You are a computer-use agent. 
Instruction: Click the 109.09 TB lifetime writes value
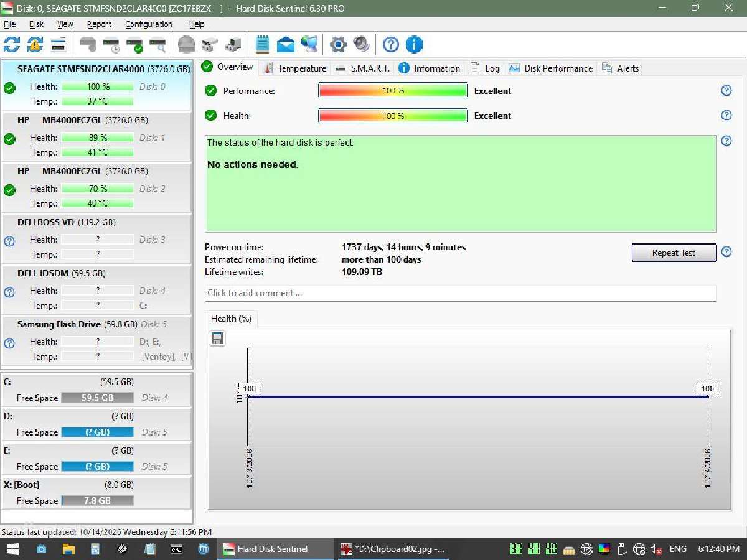click(x=362, y=272)
